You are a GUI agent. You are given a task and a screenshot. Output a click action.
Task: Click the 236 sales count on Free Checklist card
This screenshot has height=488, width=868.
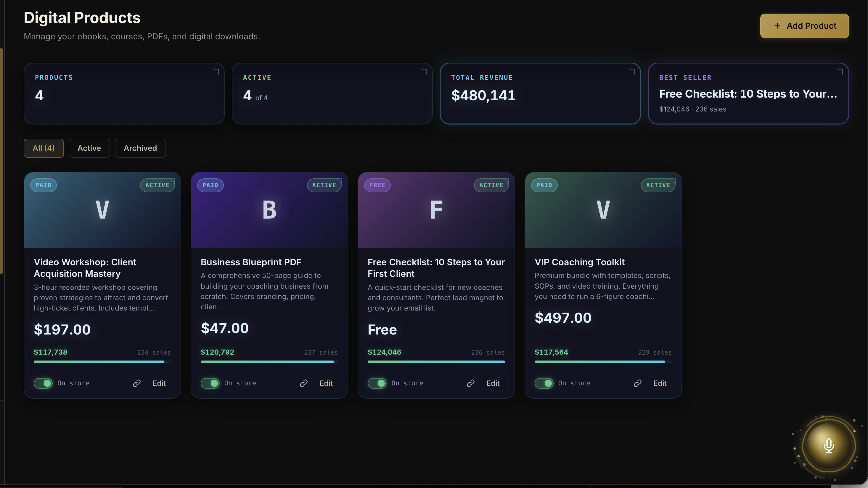tap(488, 352)
